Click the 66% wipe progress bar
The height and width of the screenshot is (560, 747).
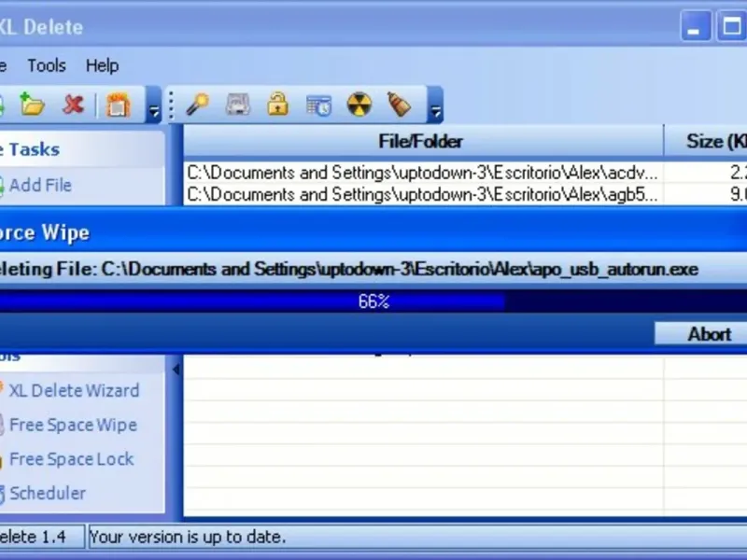(x=373, y=301)
